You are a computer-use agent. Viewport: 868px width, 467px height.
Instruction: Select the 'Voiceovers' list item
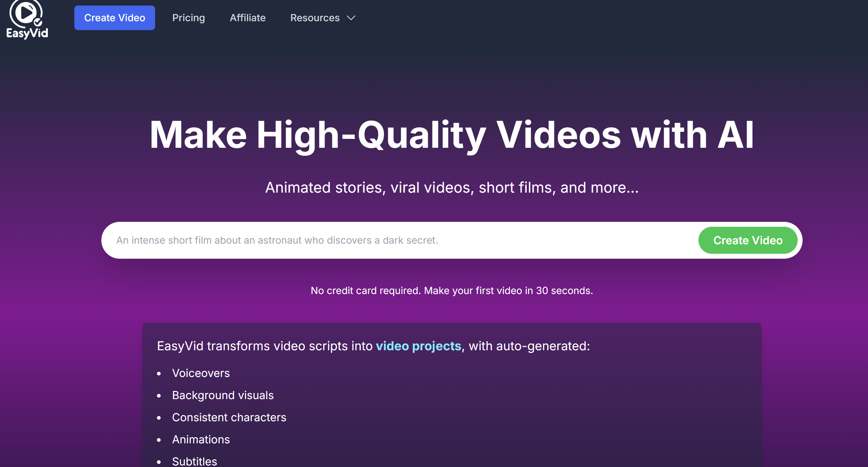click(201, 373)
